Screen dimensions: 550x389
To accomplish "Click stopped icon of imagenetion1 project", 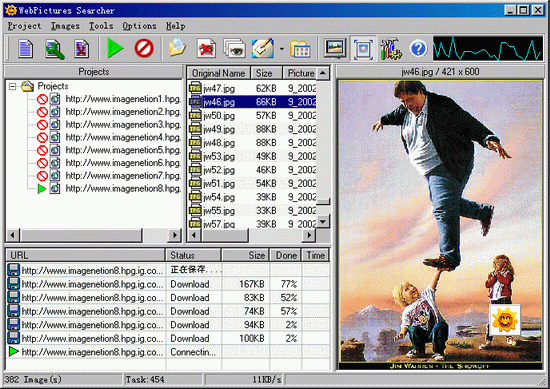I will tap(42, 99).
